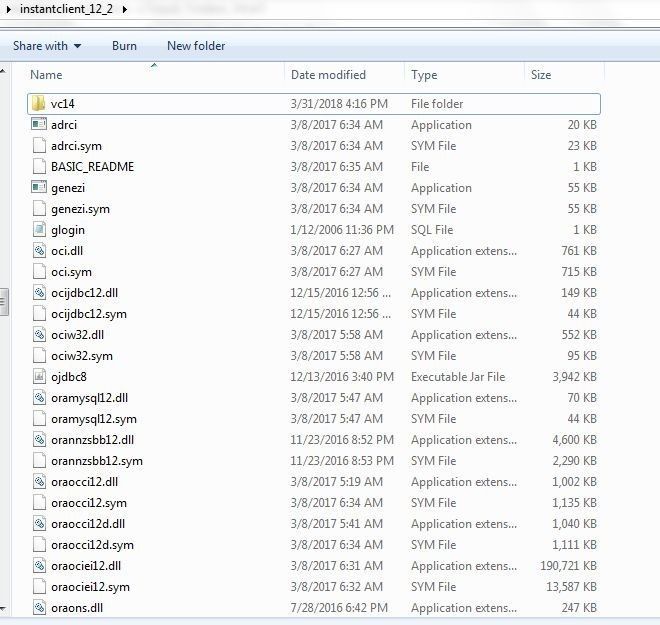Select the folder name vc14
The image size is (660, 625).
63,104
